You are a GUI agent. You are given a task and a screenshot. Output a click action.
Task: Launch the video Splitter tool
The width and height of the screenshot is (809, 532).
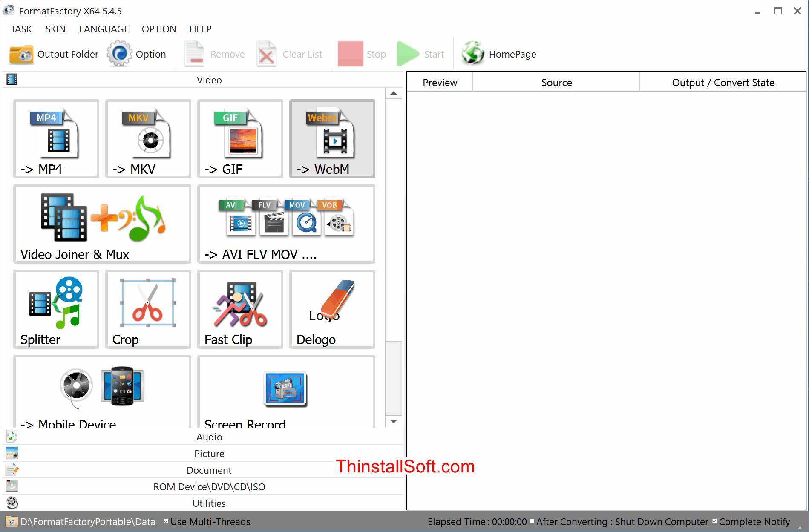click(56, 309)
